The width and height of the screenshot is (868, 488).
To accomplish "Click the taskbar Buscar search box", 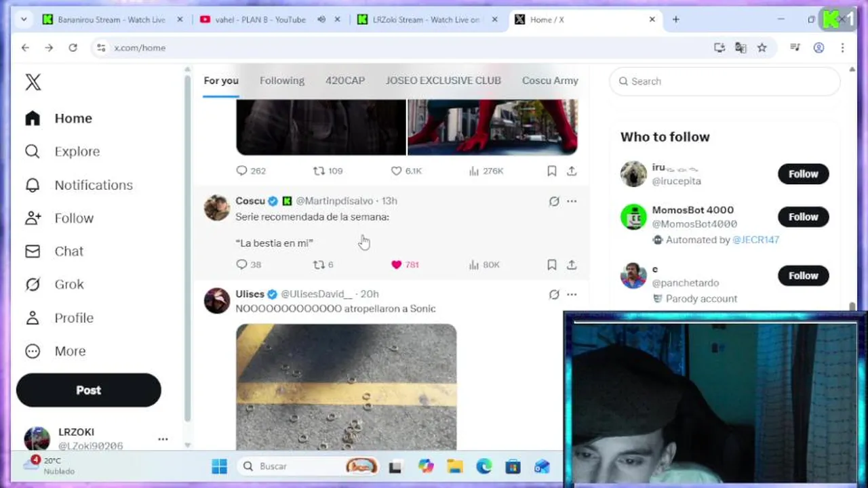I will click(x=309, y=466).
